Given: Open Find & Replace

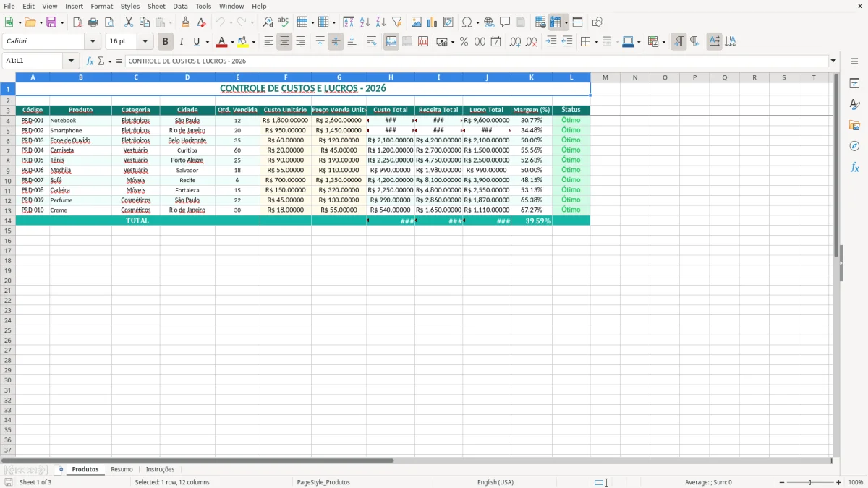Looking at the screenshot, I should (268, 22).
